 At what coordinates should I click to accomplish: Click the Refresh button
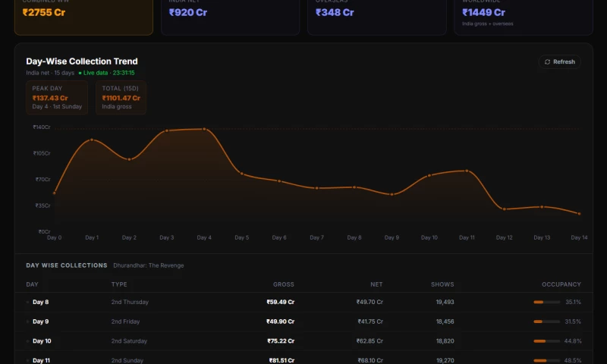click(x=559, y=62)
